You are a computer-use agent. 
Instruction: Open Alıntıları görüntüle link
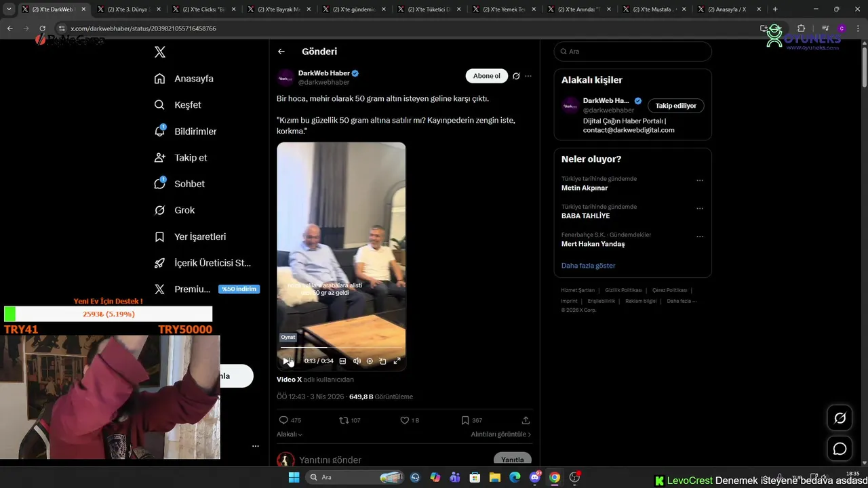[x=501, y=434]
